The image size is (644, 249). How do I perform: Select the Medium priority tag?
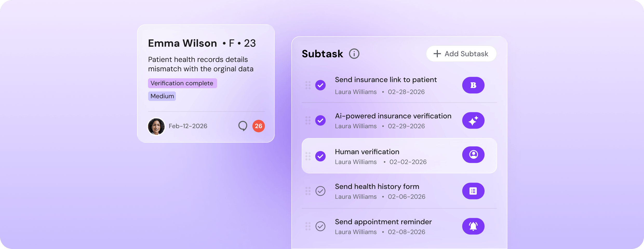tap(162, 96)
